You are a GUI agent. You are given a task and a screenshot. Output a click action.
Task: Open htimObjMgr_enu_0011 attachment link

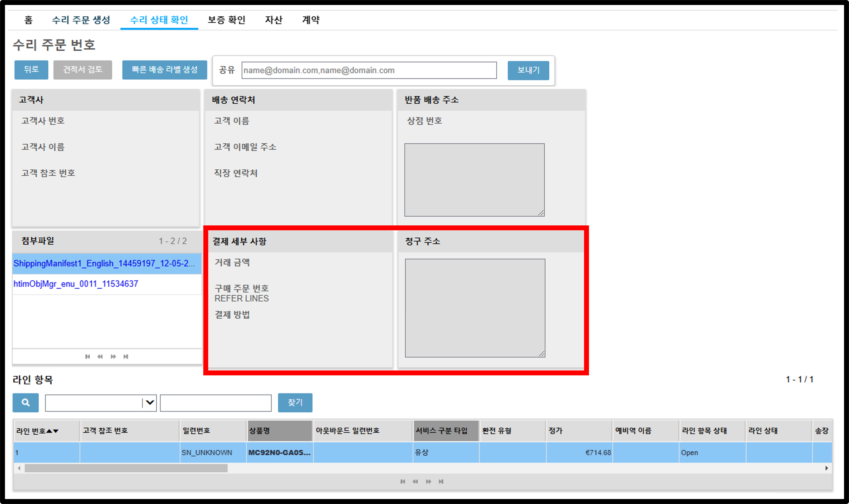76,284
